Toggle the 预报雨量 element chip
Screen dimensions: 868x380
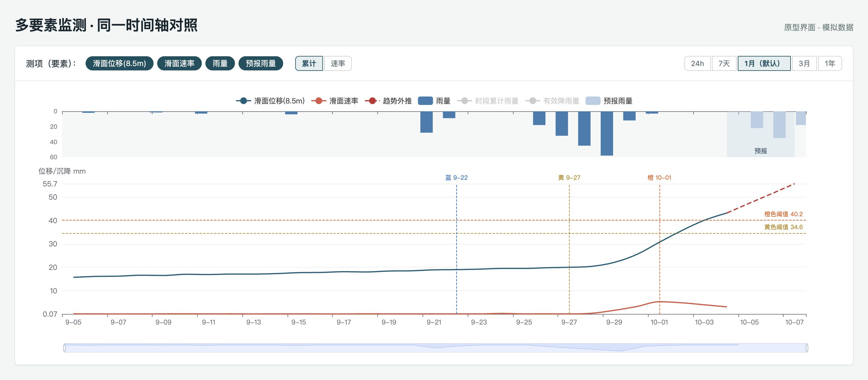(x=261, y=63)
